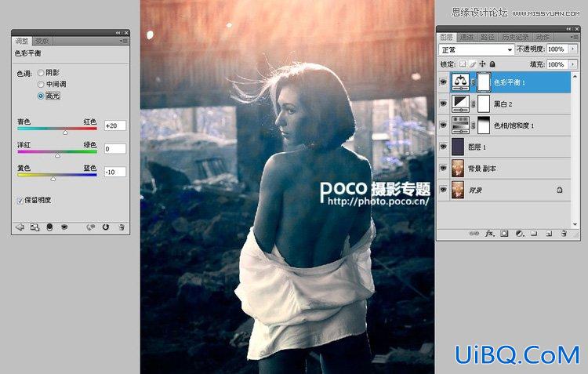The width and height of the screenshot is (588, 374).
Task: Select the 色彩平衡 1 balance-scale adjustment thumbnail
Action: pyautogui.click(x=460, y=82)
